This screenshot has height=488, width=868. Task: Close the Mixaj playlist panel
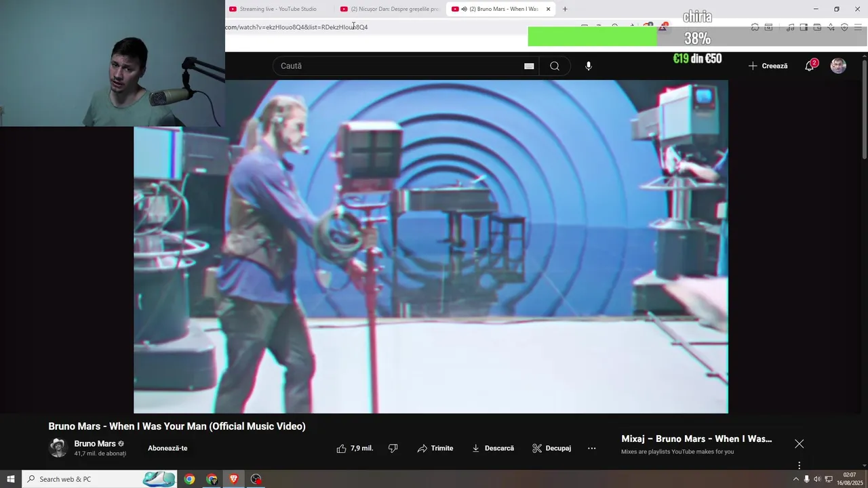(x=800, y=444)
